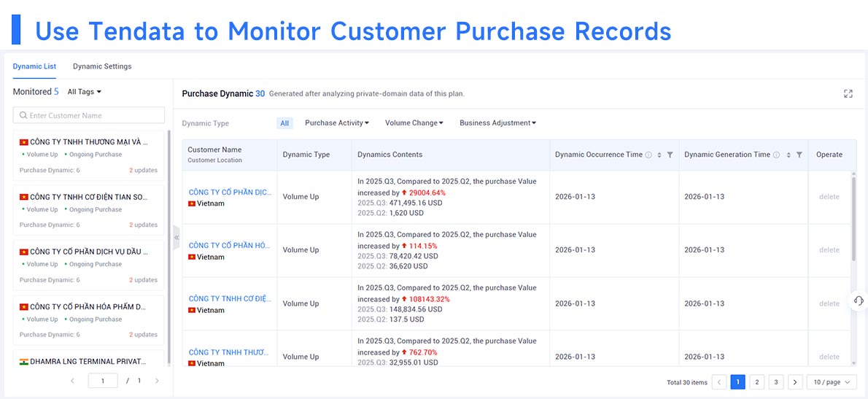
Task: Expand the Volume Change filter
Action: click(x=414, y=123)
